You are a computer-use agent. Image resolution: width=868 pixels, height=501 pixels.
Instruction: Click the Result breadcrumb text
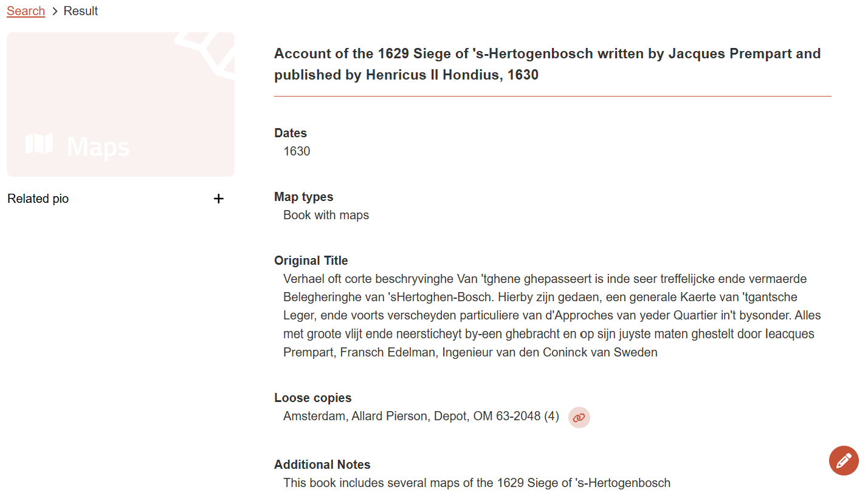click(81, 11)
